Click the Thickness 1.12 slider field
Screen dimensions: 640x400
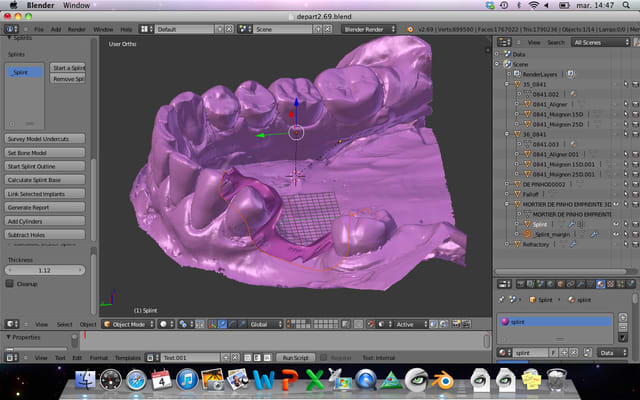(x=45, y=270)
